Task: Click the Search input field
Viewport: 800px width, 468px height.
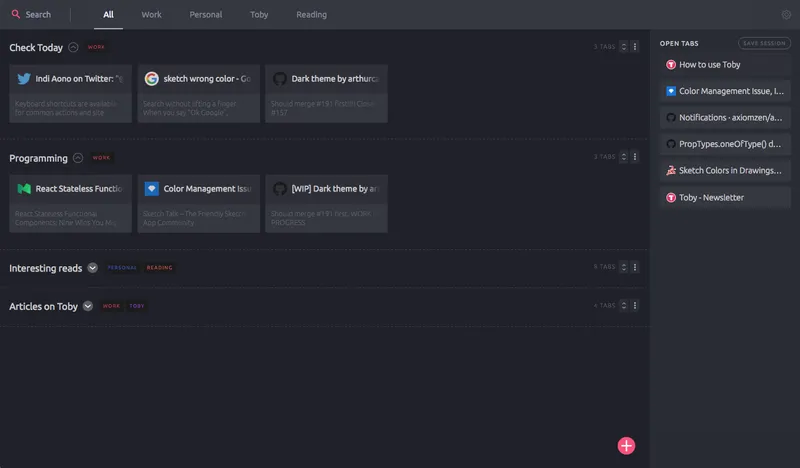Action: point(38,15)
